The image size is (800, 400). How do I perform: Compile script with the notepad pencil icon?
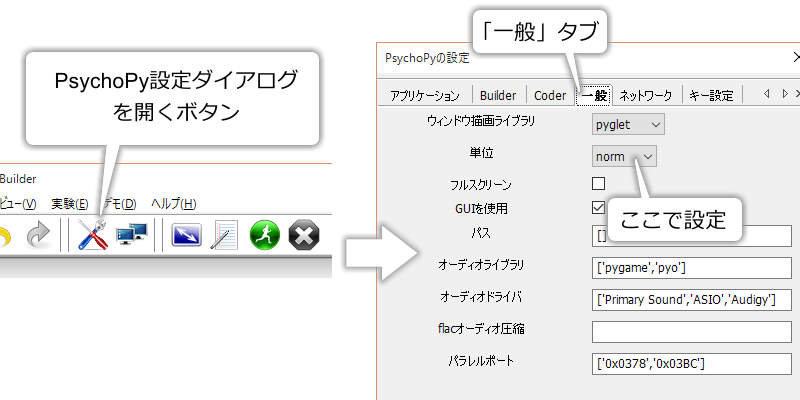(x=224, y=235)
